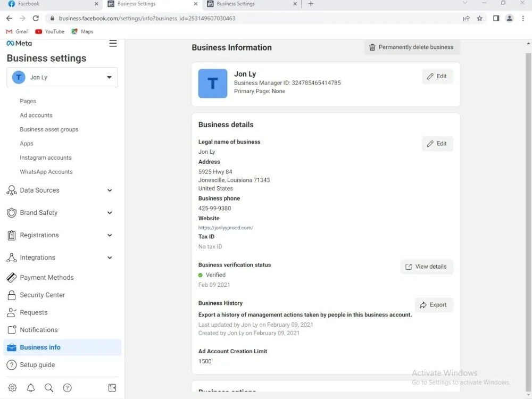Click the Data Sources icon
This screenshot has height=399, width=532.
[11, 190]
